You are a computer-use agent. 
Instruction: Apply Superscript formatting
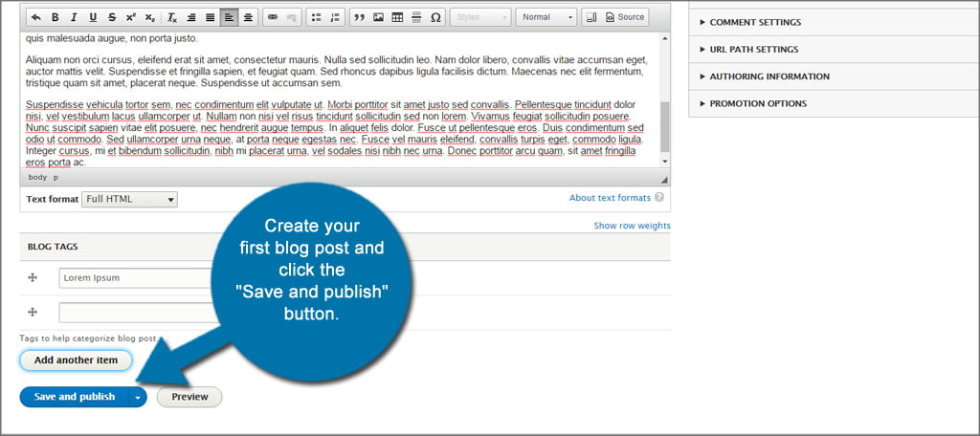pyautogui.click(x=131, y=17)
